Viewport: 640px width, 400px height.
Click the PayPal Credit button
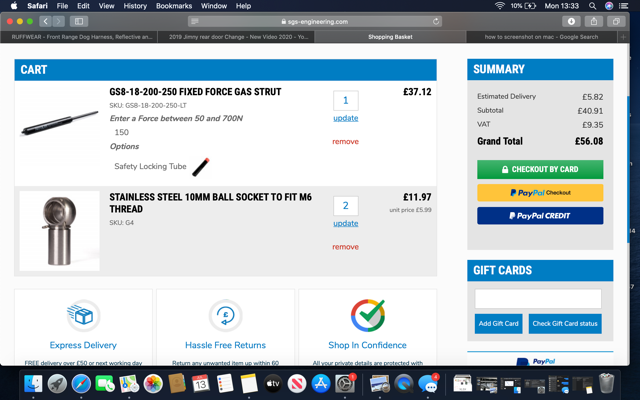(540, 215)
